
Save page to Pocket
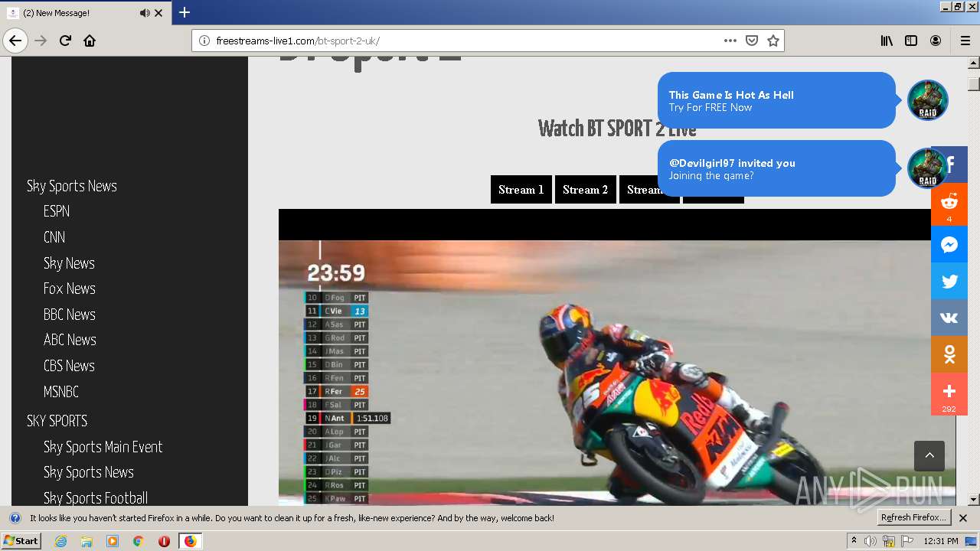(x=752, y=41)
